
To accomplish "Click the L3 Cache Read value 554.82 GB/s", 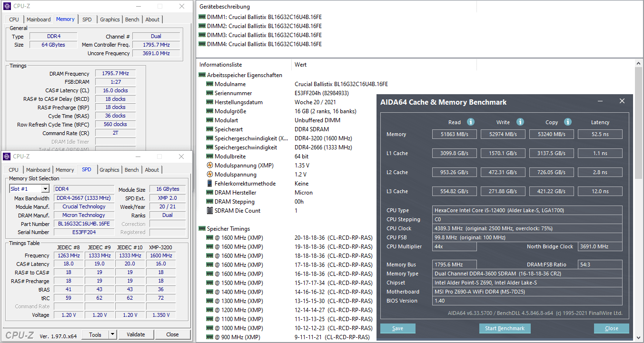I will click(x=455, y=191).
